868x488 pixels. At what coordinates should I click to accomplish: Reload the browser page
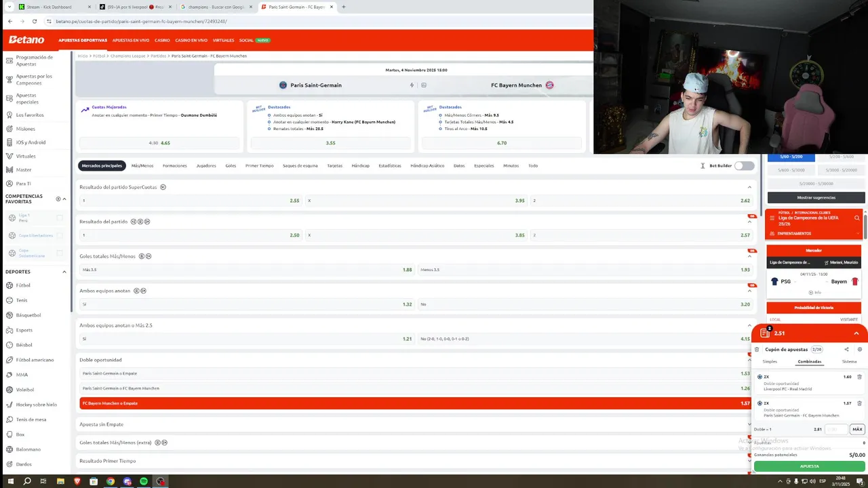[35, 21]
